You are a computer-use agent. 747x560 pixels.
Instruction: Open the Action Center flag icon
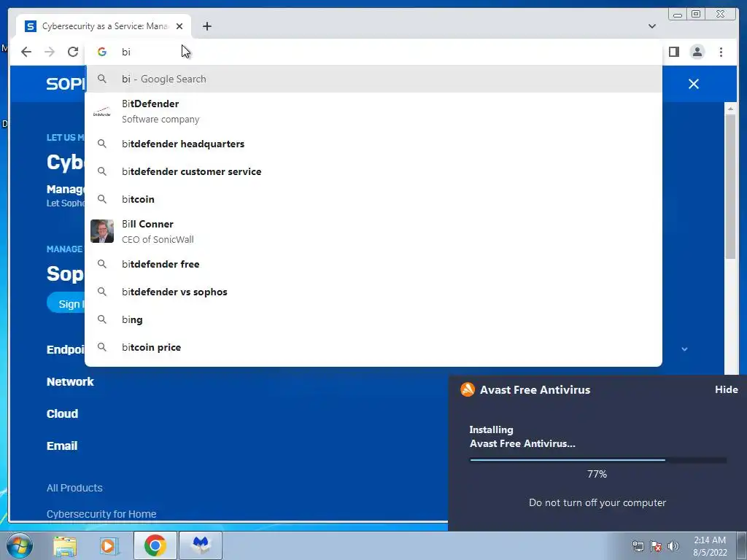(x=656, y=546)
